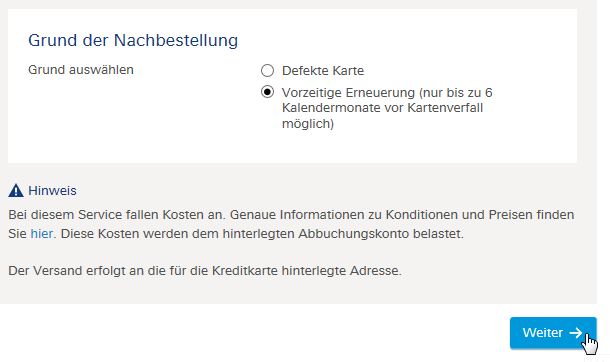
Task: Select the Vorzeitige Erneuerung radio button
Action: 267,92
